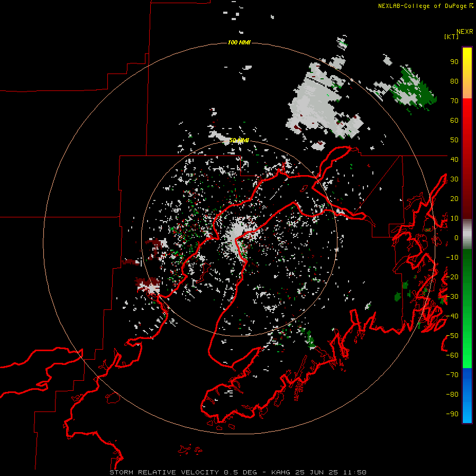Select the 40 value on the velocity scale

pyautogui.click(x=454, y=160)
